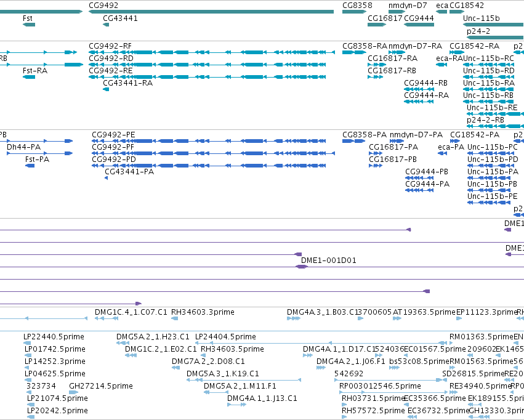Select the RH34603.3prime EST label
Screen dimensions: 524x420
pos(203,312)
